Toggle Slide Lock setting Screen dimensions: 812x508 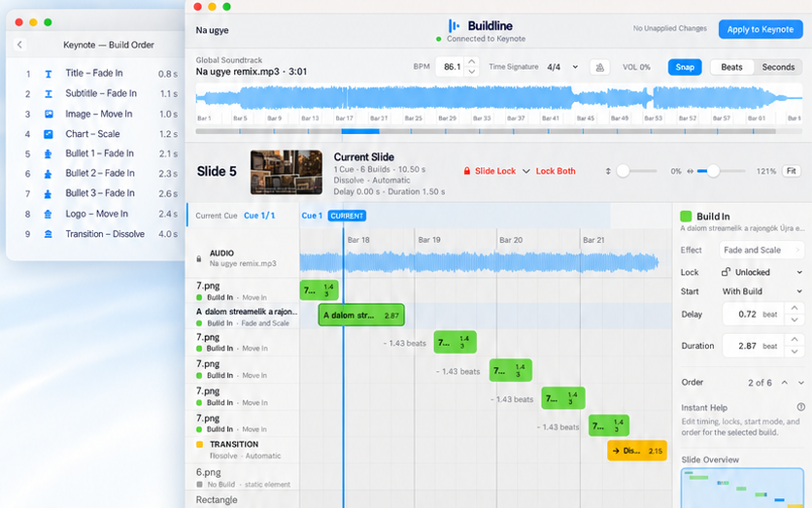[x=495, y=171]
